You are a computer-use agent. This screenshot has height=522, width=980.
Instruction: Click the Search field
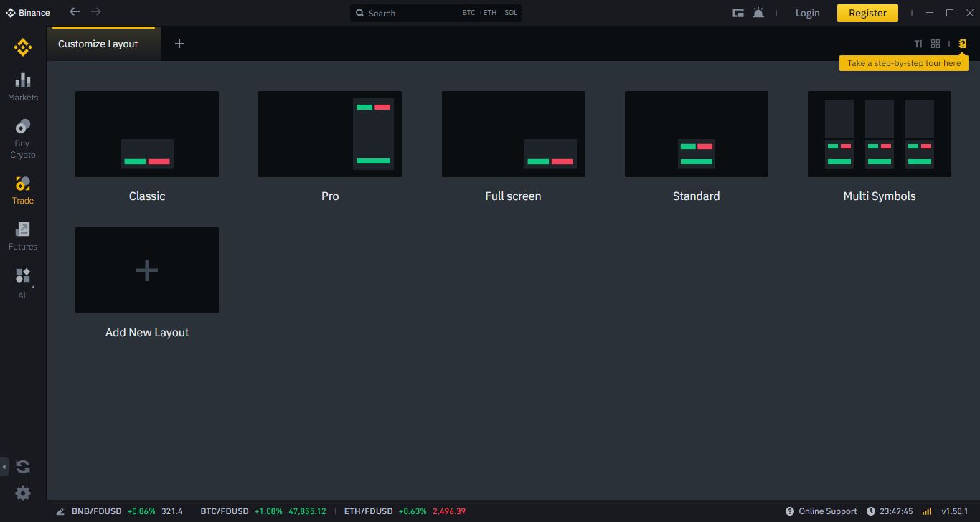tap(436, 13)
